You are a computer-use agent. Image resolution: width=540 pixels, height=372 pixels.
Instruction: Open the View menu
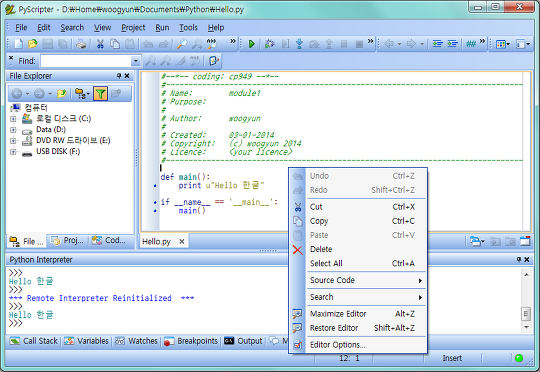(103, 28)
